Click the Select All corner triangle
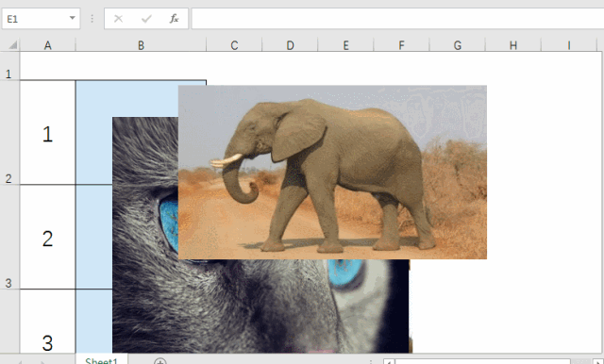This screenshot has height=364, width=604. point(13,45)
